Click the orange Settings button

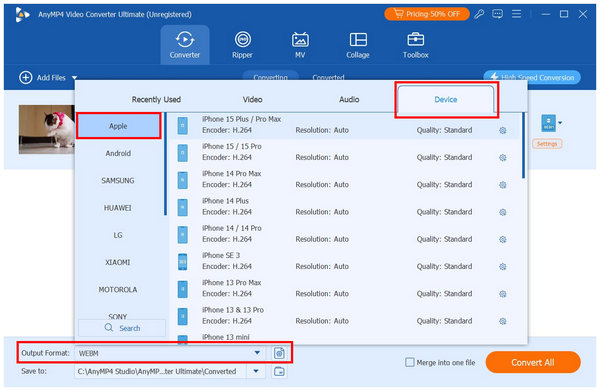pyautogui.click(x=547, y=144)
